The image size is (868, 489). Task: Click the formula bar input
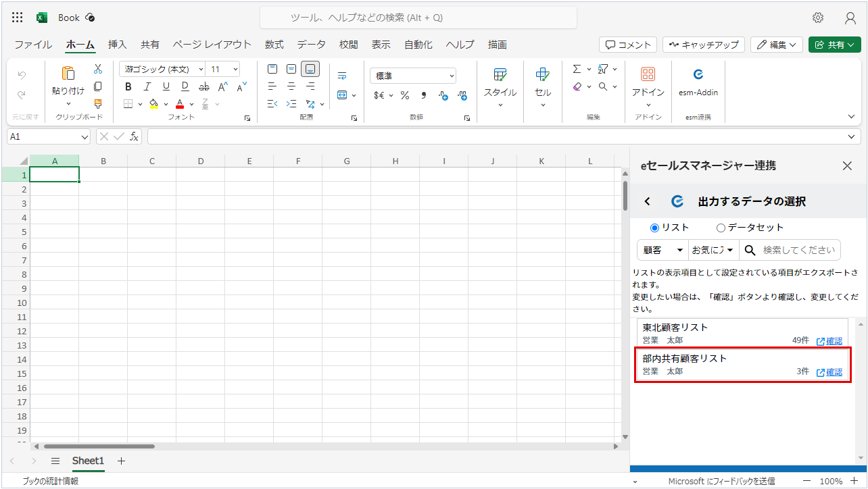click(x=496, y=136)
